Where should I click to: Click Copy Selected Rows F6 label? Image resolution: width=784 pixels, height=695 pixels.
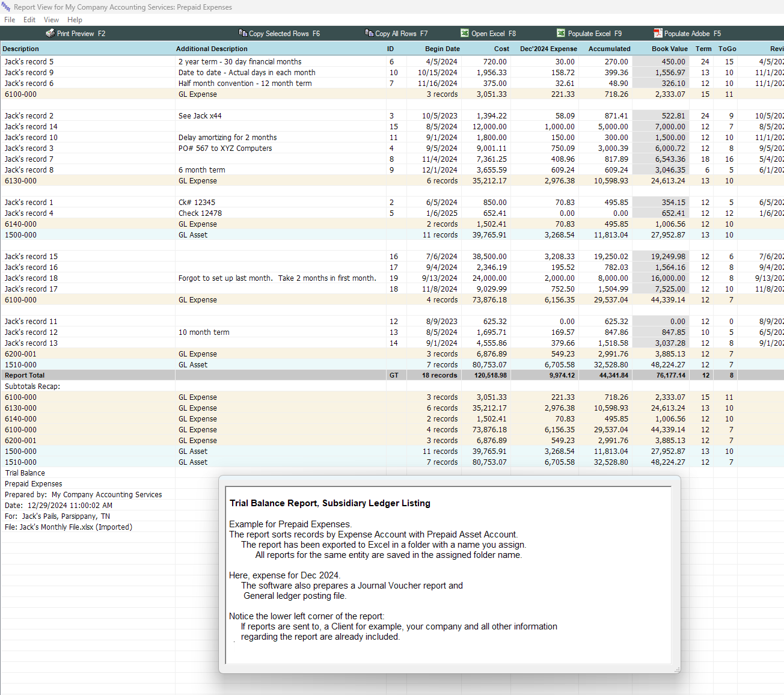pyautogui.click(x=284, y=34)
